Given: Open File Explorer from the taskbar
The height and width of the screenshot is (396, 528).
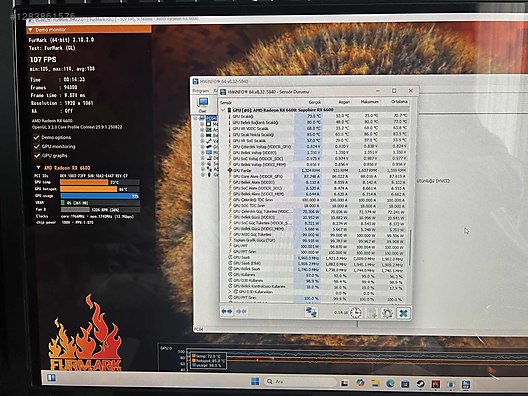Looking at the screenshot, I should pos(375,383).
